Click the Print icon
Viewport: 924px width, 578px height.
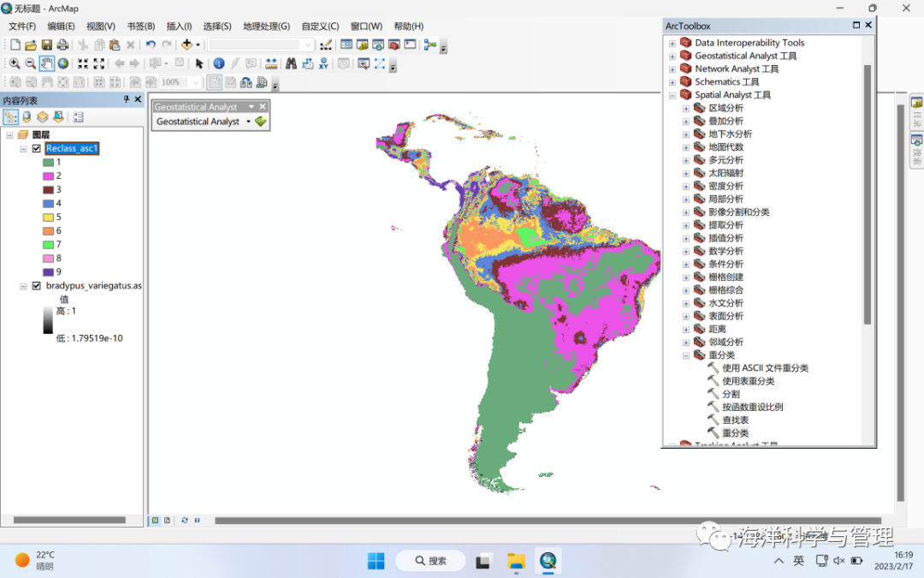62,45
